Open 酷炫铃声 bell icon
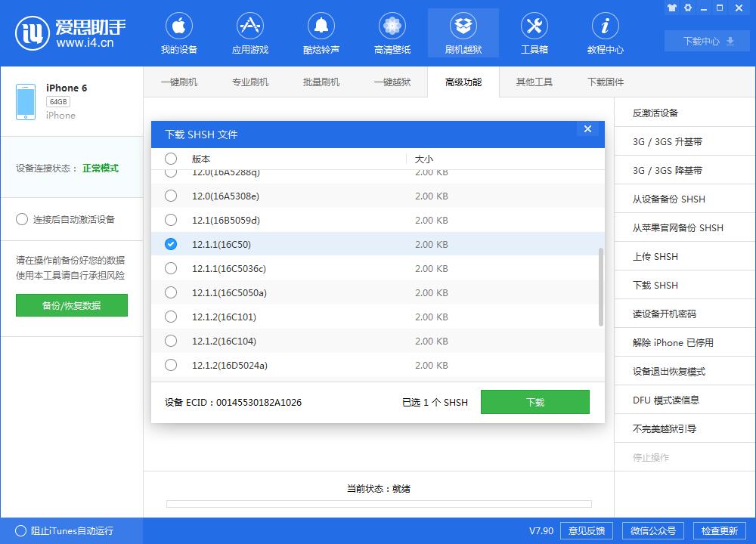756x544 pixels. tap(321, 26)
